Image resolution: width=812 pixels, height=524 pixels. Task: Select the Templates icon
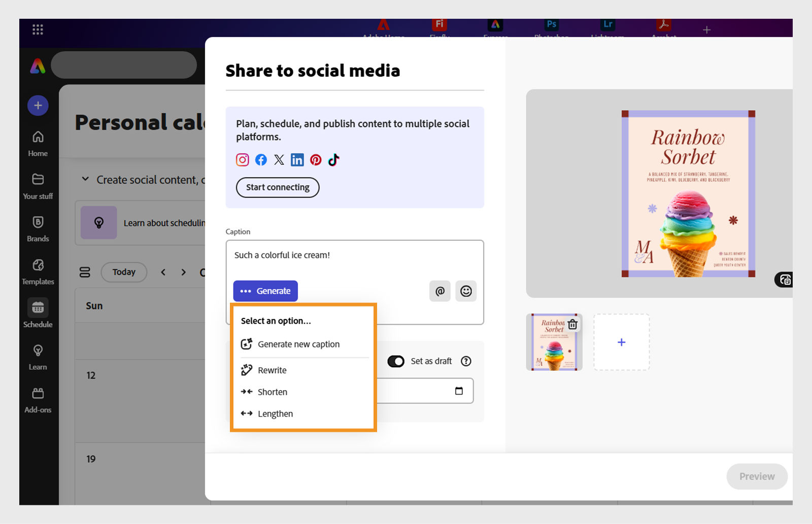38,269
